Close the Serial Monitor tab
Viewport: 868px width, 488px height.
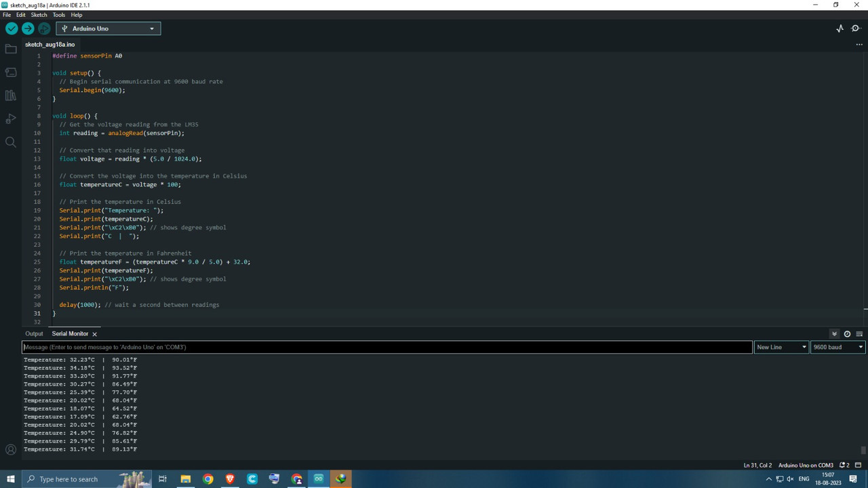[x=94, y=334]
